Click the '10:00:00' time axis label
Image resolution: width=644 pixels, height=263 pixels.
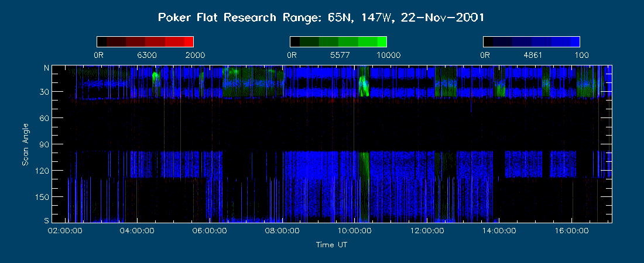pos(354,231)
